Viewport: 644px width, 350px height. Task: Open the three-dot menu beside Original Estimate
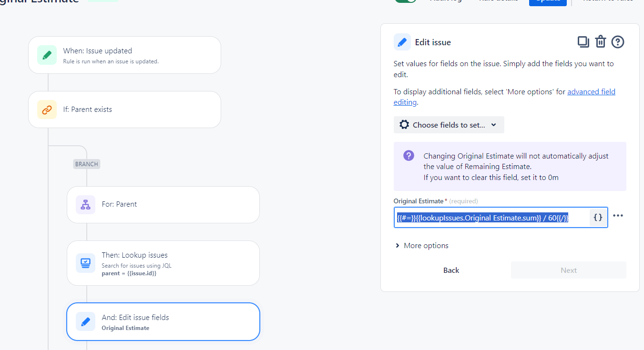[x=618, y=216]
